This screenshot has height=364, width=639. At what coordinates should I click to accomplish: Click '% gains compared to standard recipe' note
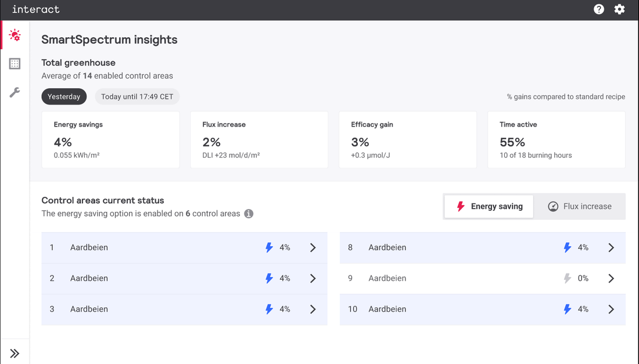click(566, 97)
